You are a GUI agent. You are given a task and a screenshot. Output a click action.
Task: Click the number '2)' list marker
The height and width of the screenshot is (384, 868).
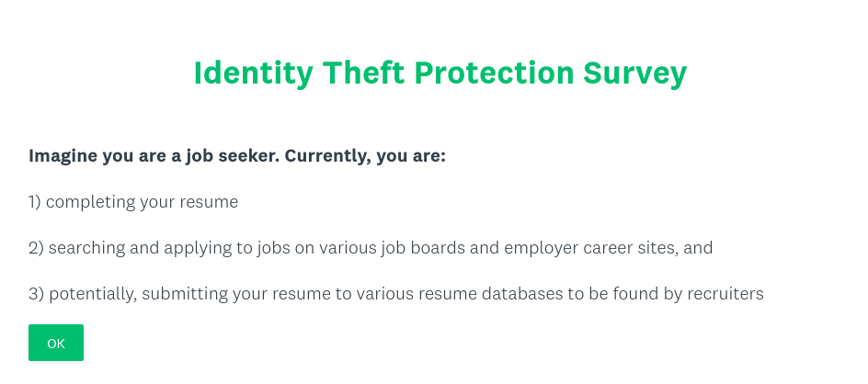(36, 248)
